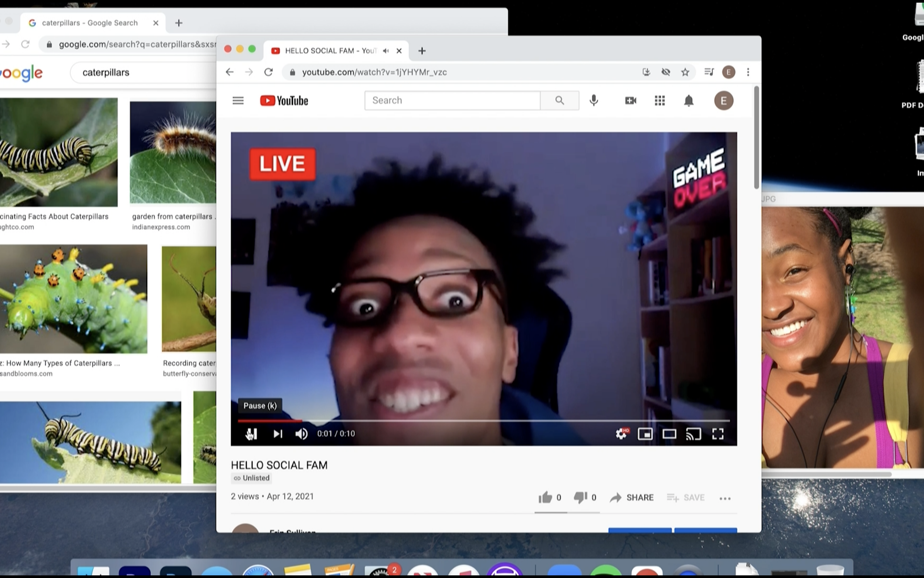Open the green spiky caterpillar thumbnail

(x=73, y=299)
